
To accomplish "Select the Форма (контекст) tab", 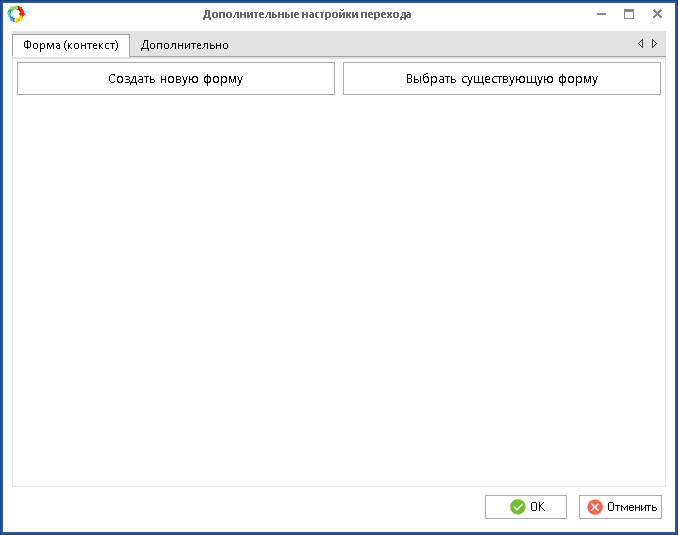I will click(x=71, y=45).
